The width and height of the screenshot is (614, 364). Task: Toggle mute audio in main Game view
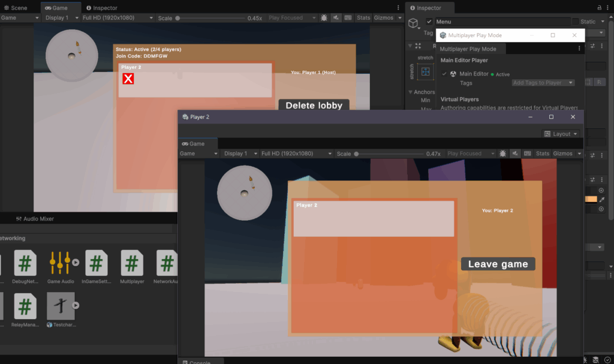pyautogui.click(x=336, y=18)
